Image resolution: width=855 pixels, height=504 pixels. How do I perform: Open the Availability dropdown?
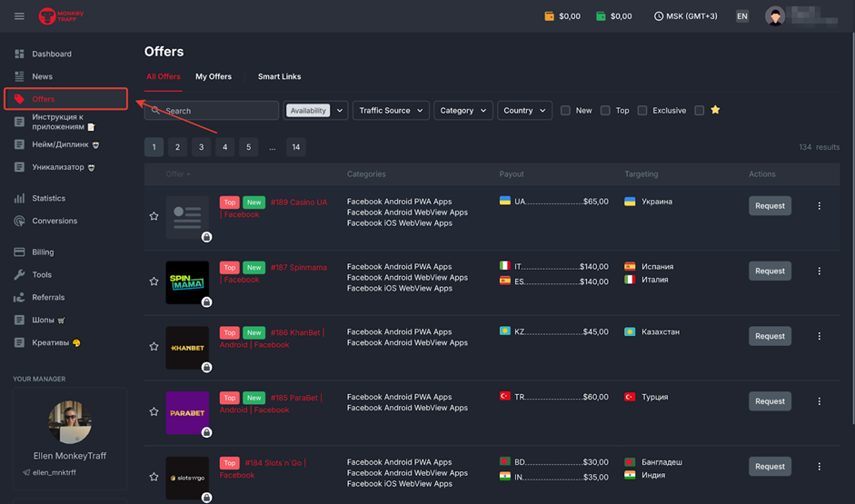[315, 111]
